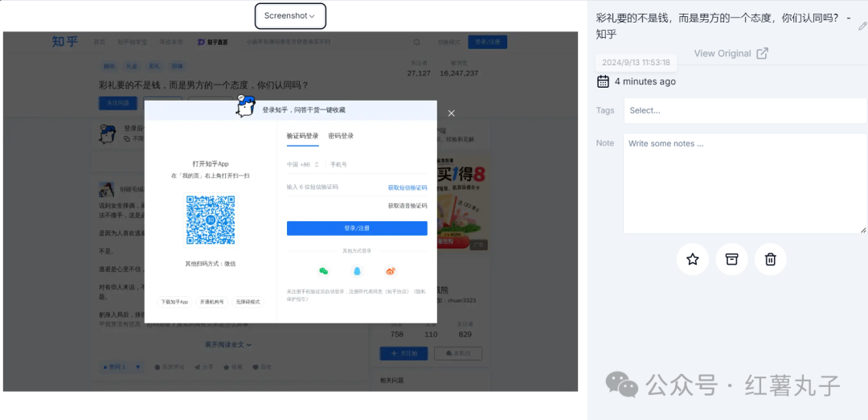
Task: Click 喜欢 under the answer
Action: tap(262, 367)
